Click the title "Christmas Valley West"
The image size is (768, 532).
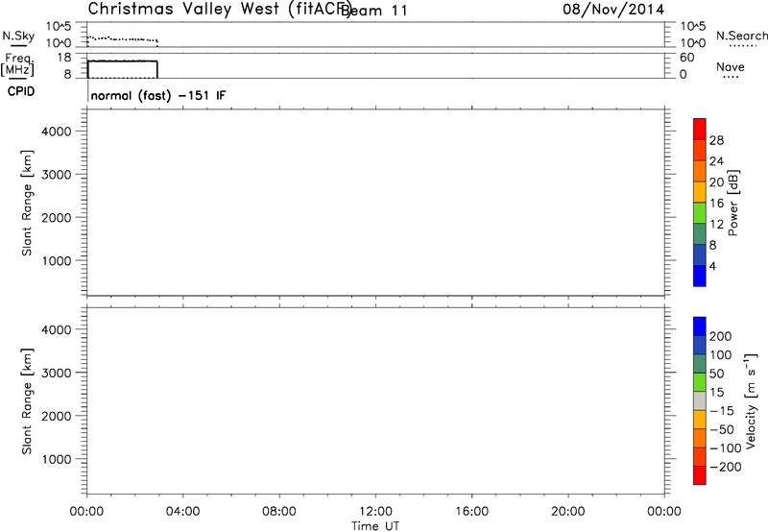(x=183, y=9)
